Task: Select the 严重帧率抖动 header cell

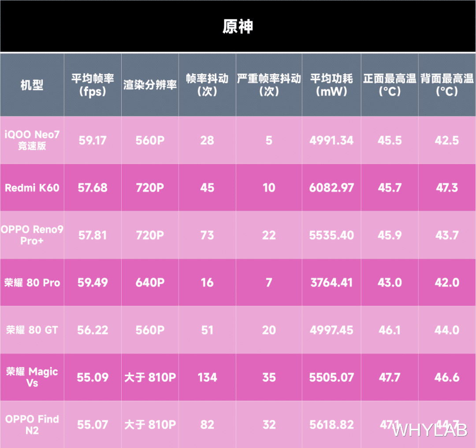Action: [268, 85]
